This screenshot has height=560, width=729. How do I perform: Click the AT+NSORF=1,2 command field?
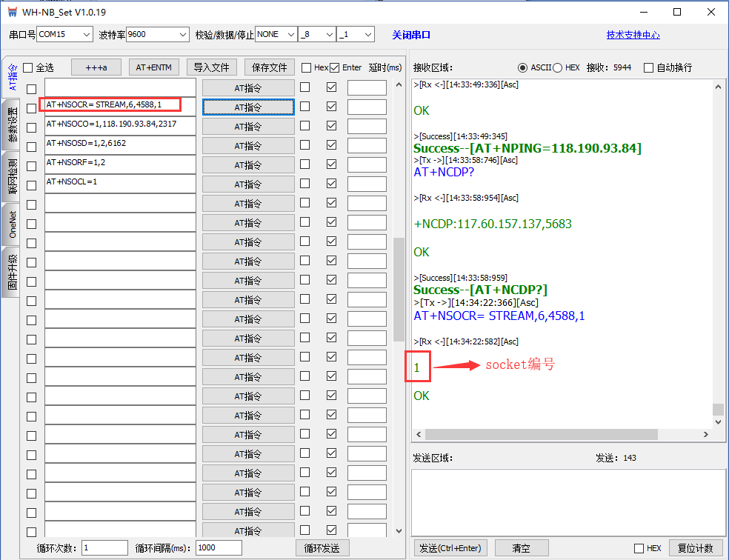[121, 164]
